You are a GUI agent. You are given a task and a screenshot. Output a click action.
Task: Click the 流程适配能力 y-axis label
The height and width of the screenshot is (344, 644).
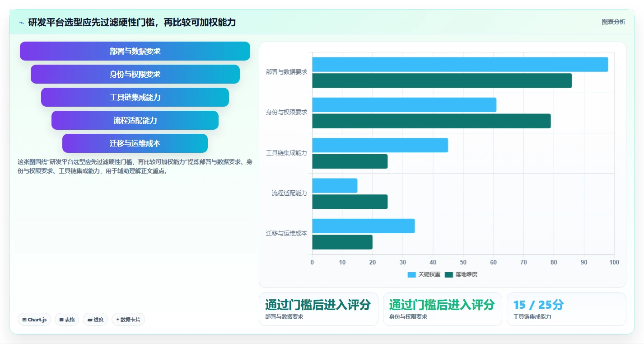289,193
